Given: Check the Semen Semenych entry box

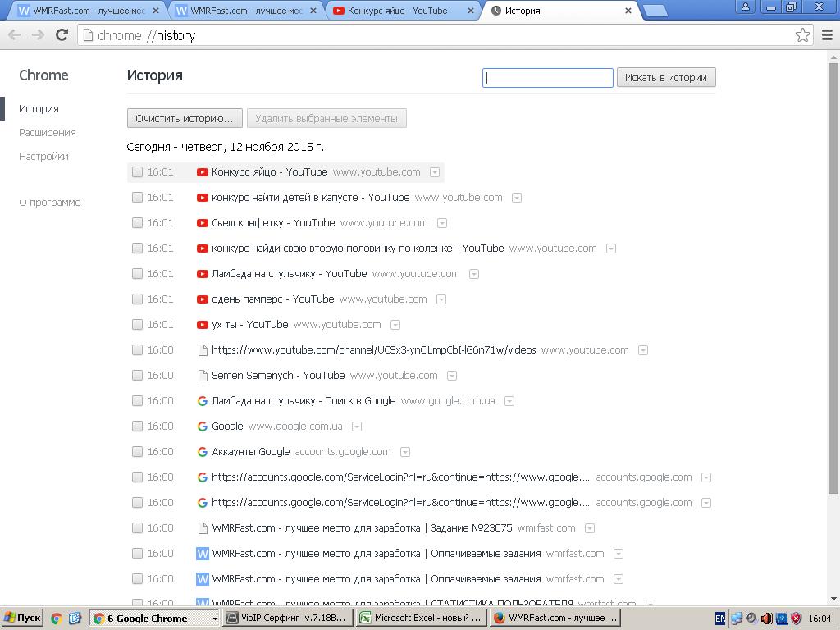Looking at the screenshot, I should tap(137, 376).
